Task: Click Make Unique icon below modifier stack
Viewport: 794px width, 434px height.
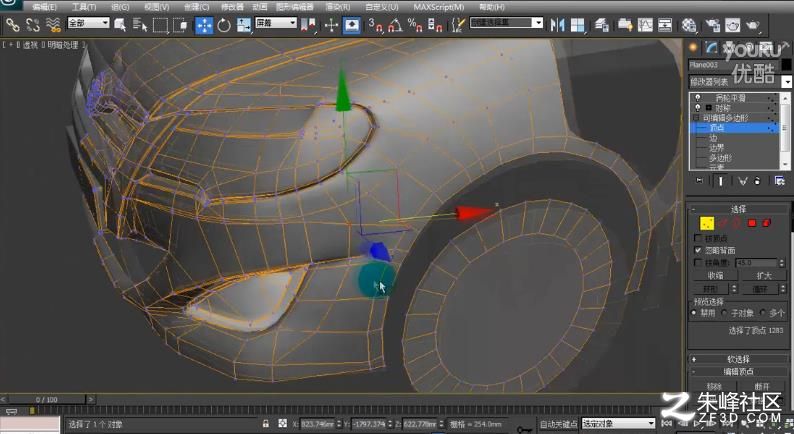Action: 742,181
